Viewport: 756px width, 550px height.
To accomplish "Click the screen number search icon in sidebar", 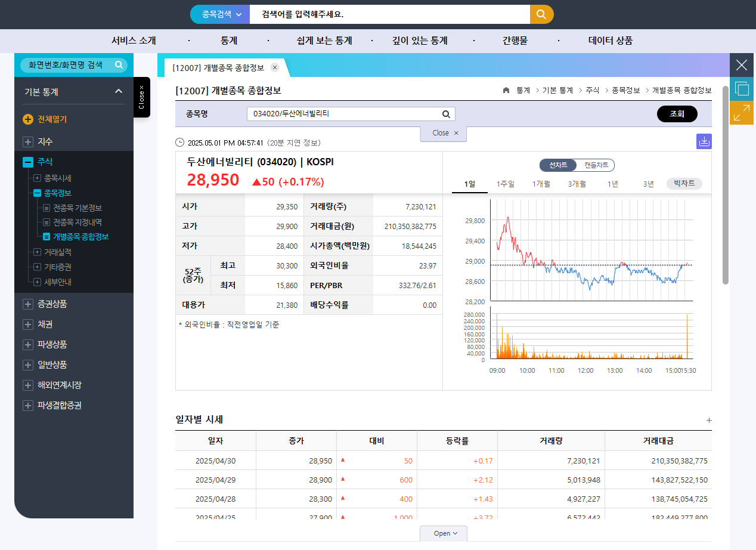I will click(x=118, y=65).
